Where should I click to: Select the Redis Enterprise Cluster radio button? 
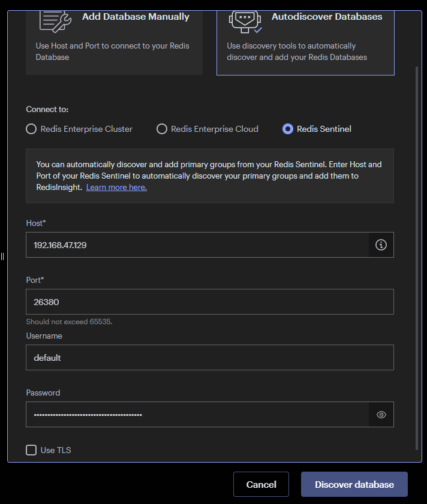tap(31, 129)
